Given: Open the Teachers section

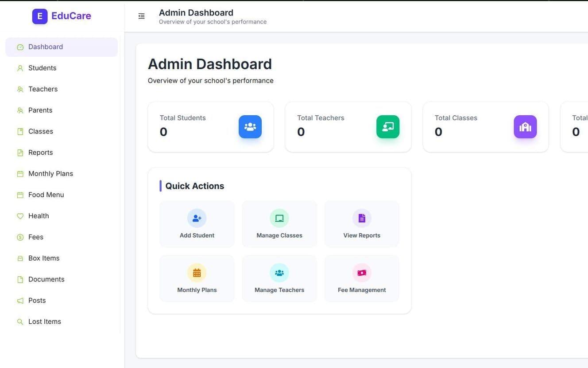Looking at the screenshot, I should click(x=62, y=89).
